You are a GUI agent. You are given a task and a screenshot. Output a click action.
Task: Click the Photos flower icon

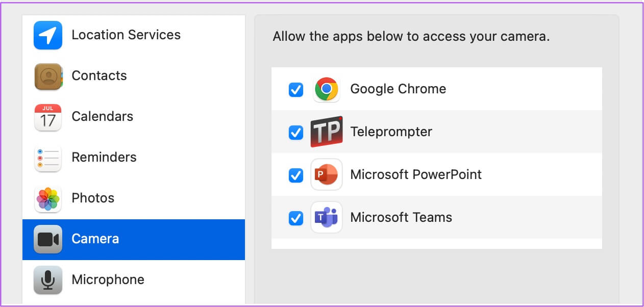48,198
